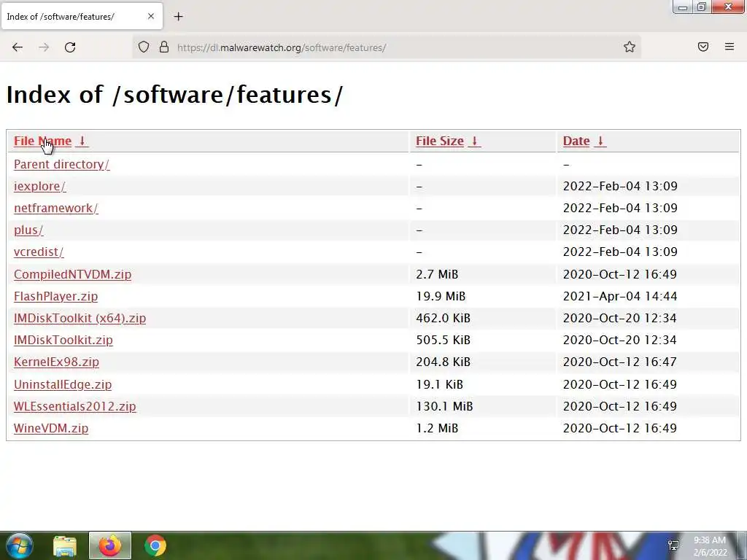Open the netframework/ folder
747x560 pixels.
click(55, 208)
